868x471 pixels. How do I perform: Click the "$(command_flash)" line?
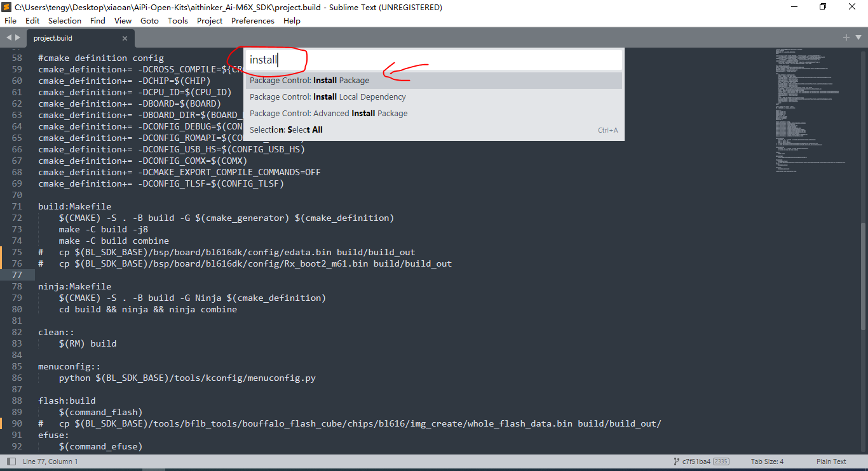(x=101, y=412)
